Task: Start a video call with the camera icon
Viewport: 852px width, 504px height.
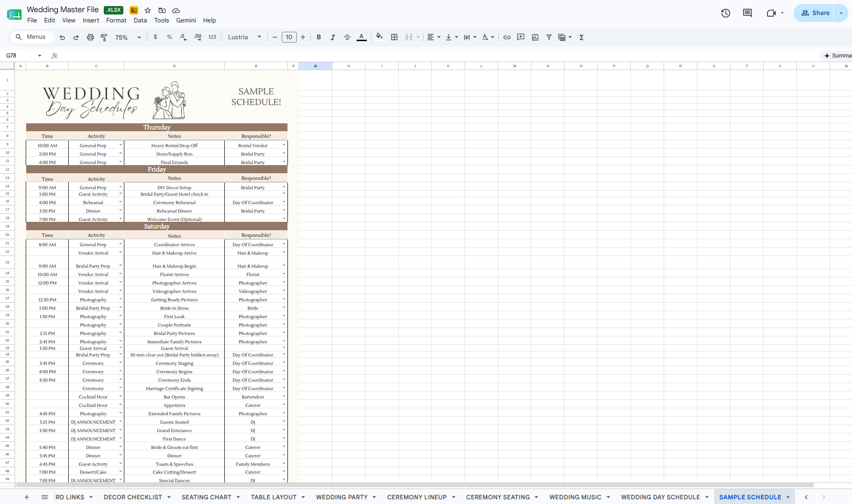Action: tap(771, 13)
